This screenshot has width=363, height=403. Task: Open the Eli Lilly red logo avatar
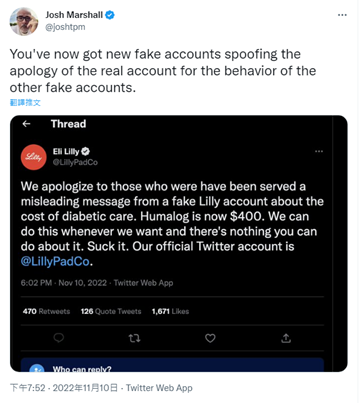pyautogui.click(x=34, y=157)
